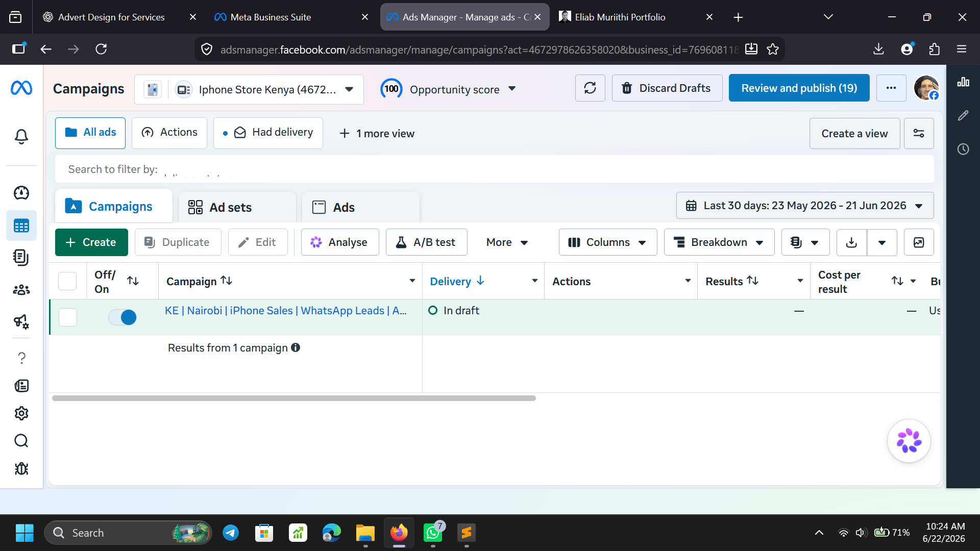Open the three-dot more options menu
The image size is (980, 551).
click(891, 88)
